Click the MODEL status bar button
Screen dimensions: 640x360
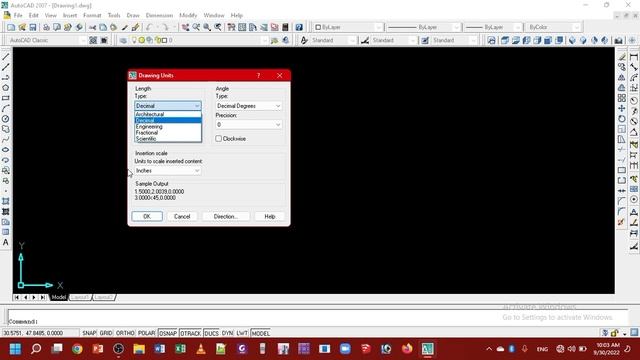pos(260,333)
